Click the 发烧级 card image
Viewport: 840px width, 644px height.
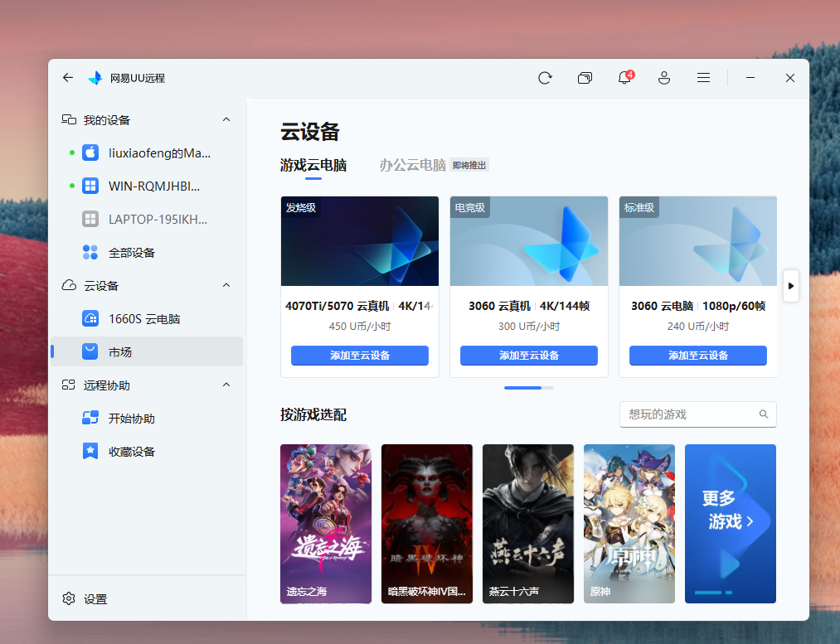359,241
